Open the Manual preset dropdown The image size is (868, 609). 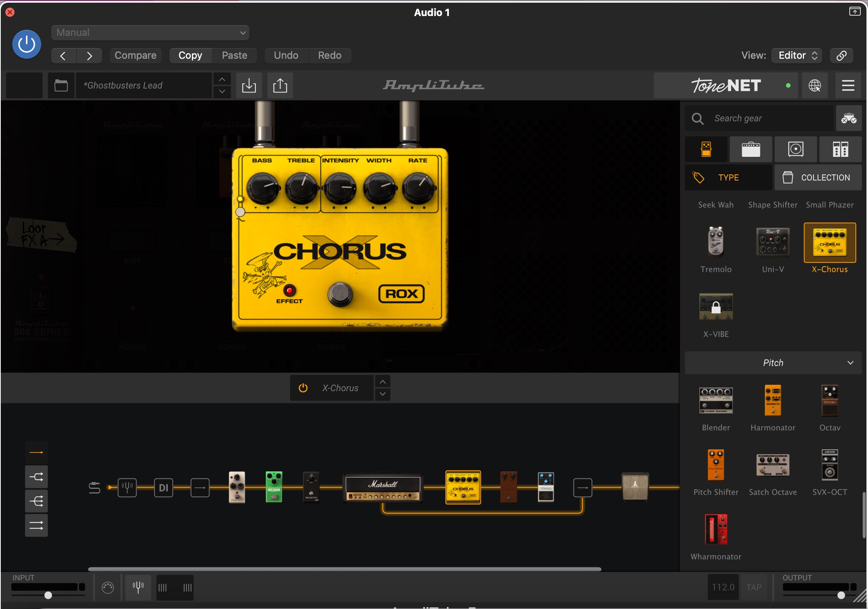(x=150, y=33)
